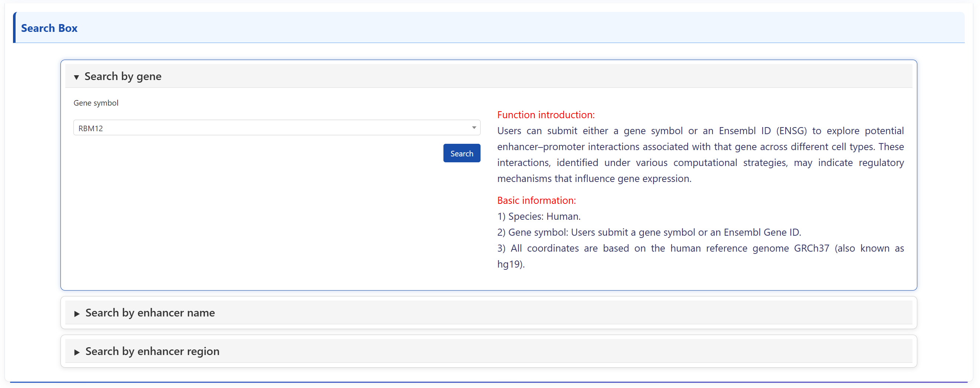Click the RBM12 gene symbol value
Screen dimensions: 980x388
tap(91, 129)
